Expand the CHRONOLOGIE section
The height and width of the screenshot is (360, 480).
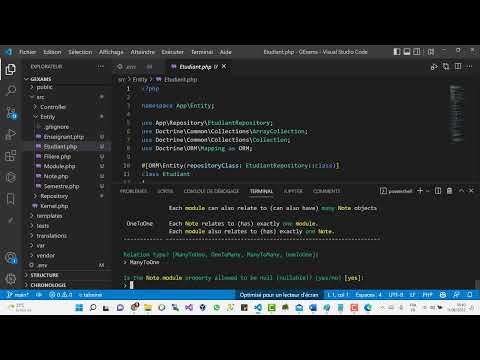click(48, 285)
